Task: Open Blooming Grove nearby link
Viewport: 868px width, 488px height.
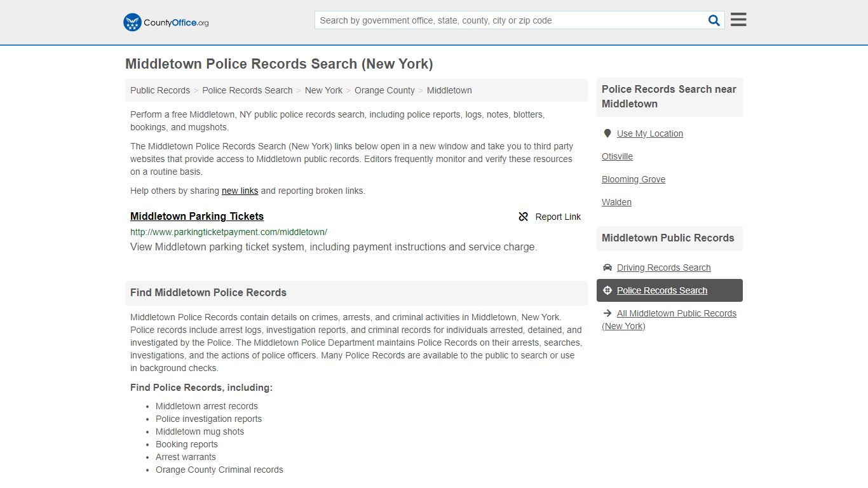Action: (634, 179)
